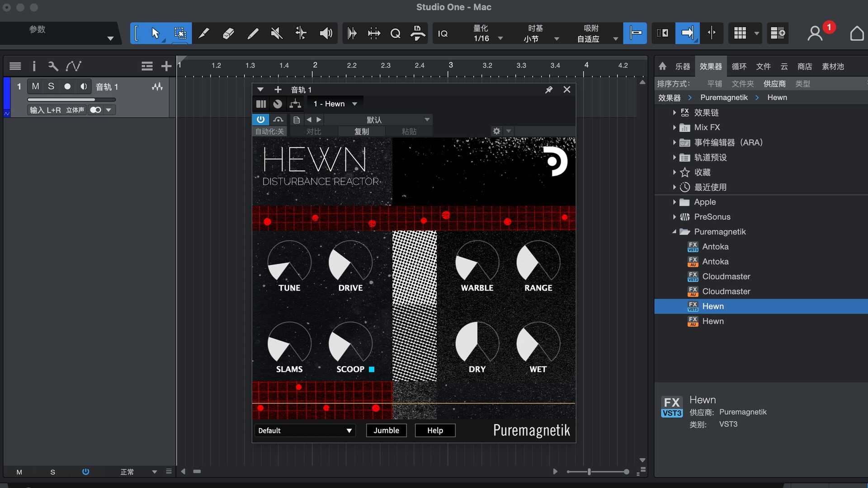The width and height of the screenshot is (868, 488).
Task: Bypass Hewn with power button
Action: pos(261,119)
